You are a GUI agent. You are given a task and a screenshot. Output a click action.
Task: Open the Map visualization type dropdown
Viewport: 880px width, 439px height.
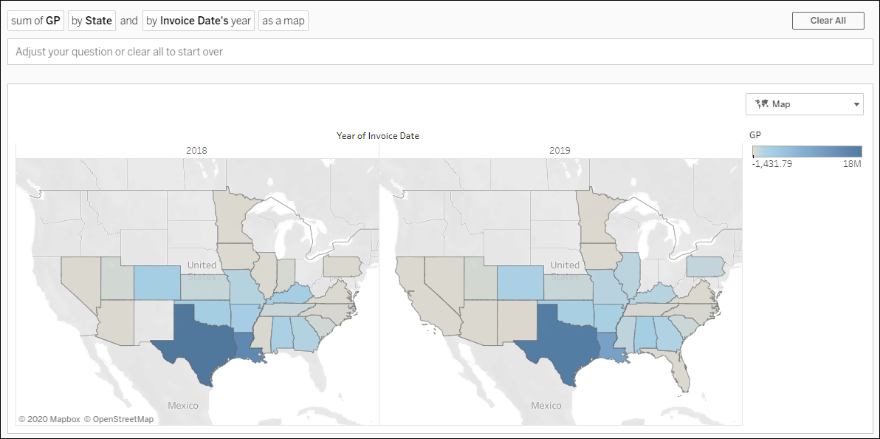tap(805, 104)
